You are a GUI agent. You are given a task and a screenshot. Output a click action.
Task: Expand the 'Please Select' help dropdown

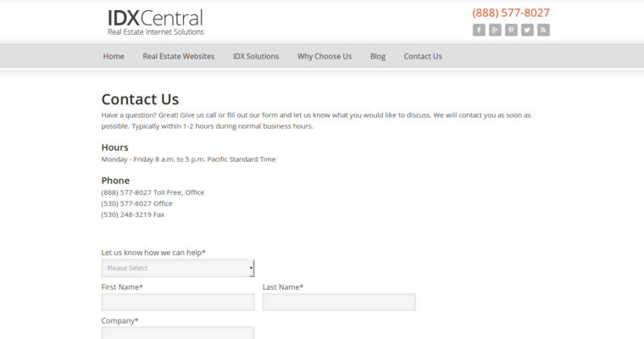[x=177, y=268]
